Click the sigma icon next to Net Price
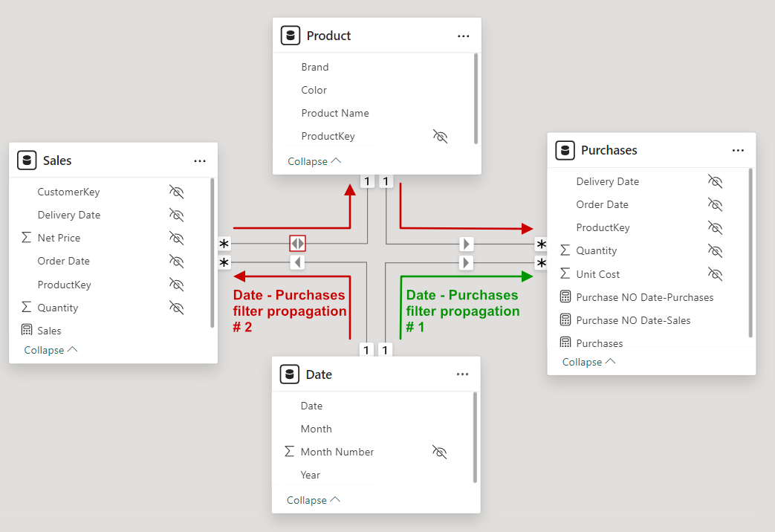 (27, 237)
